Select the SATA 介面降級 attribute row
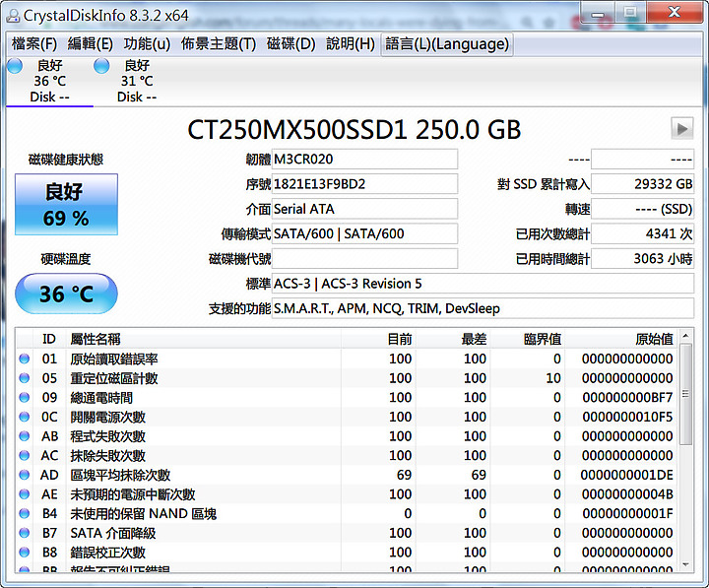Screen dimensions: 709x588 pos(347,533)
